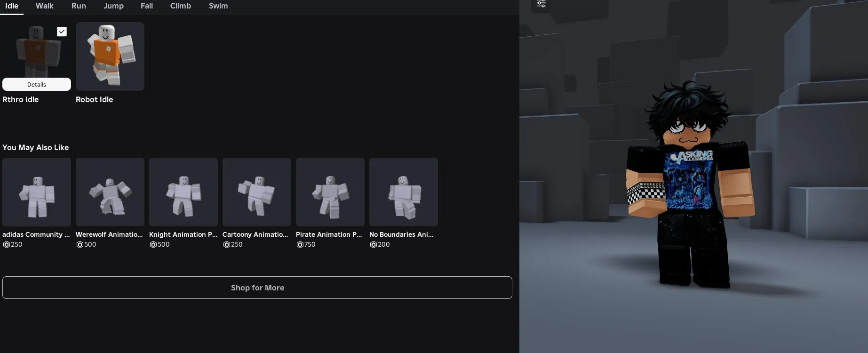Switch to the Run tab
This screenshot has height=353, width=868.
pos(79,6)
